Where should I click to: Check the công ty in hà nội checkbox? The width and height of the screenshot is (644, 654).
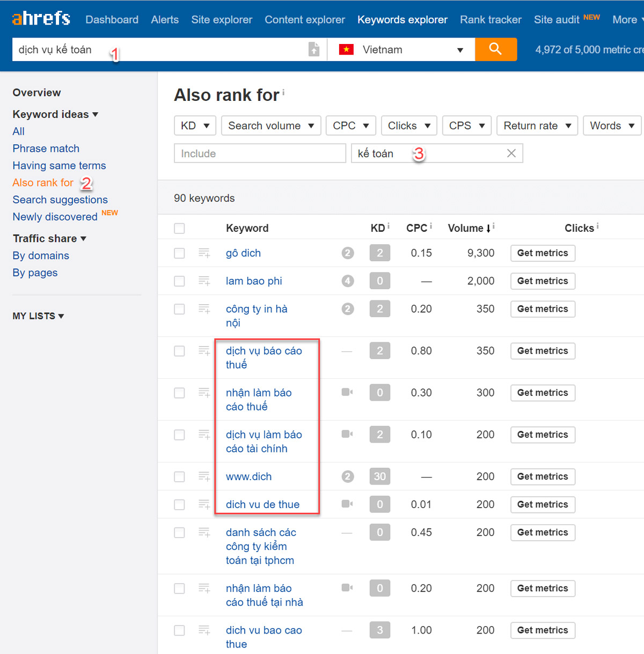click(179, 309)
